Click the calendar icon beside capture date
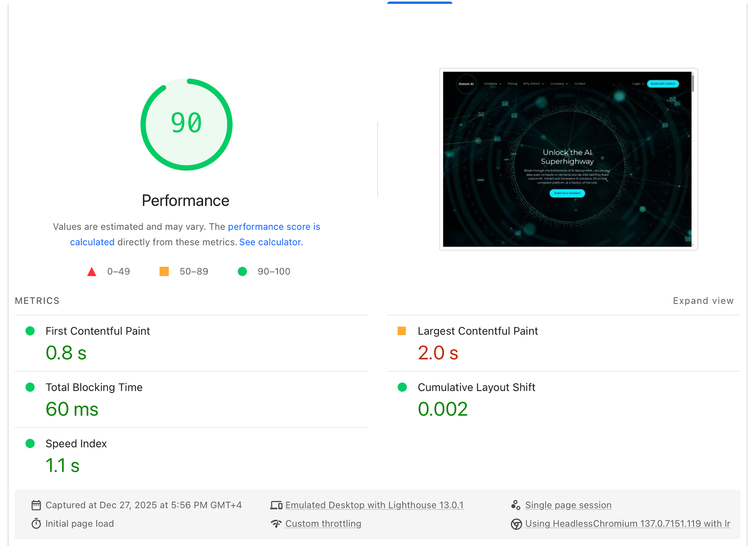756x546 pixels. [36, 505]
